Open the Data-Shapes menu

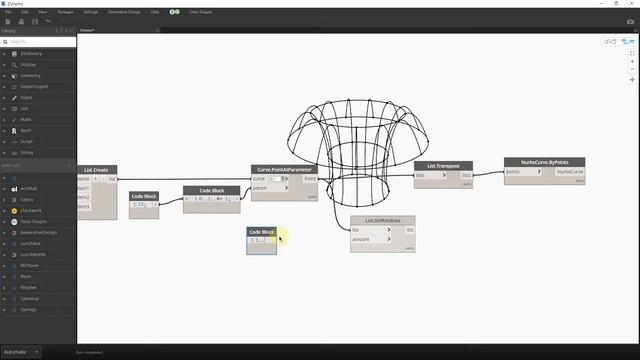tap(201, 12)
